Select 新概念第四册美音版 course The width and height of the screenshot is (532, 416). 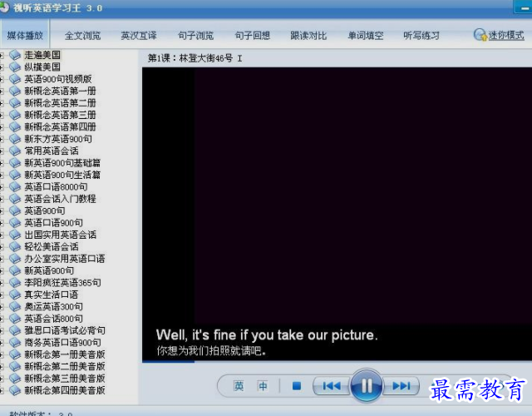click(65, 390)
